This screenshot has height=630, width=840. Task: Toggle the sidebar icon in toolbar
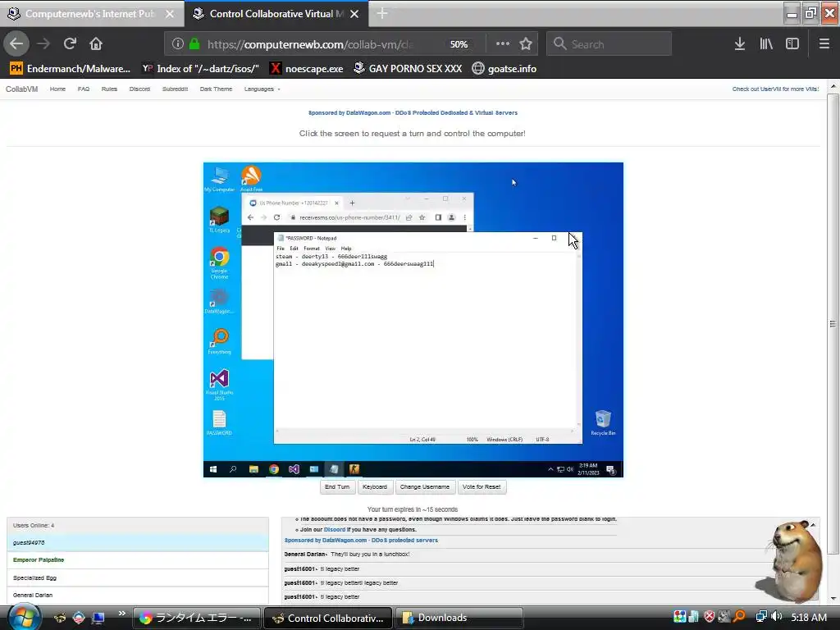point(792,44)
